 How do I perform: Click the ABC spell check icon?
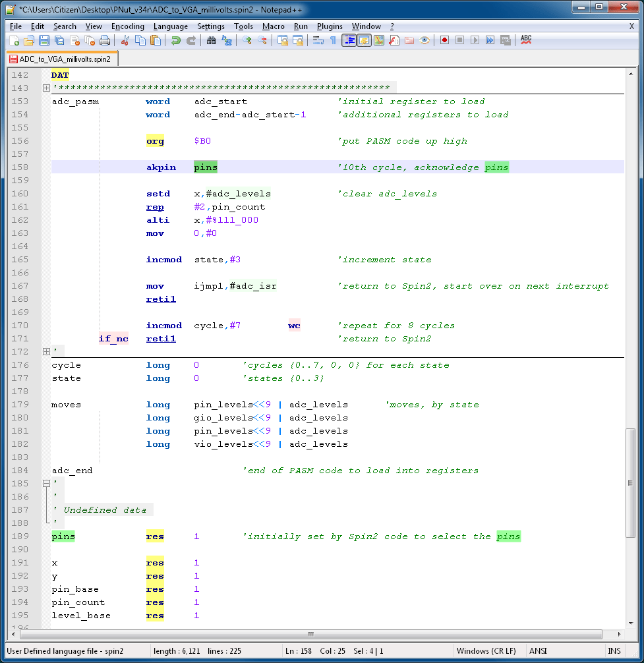pos(526,40)
